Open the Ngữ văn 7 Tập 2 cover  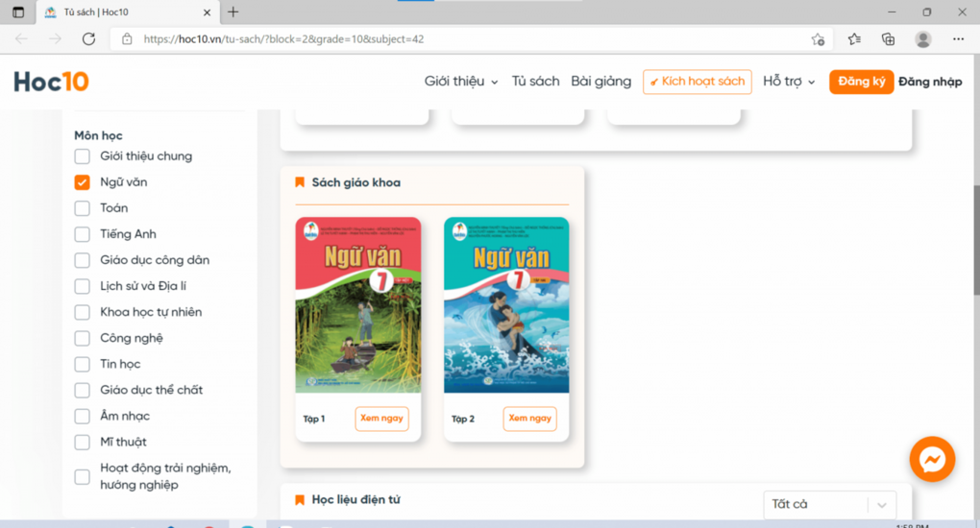point(506,305)
